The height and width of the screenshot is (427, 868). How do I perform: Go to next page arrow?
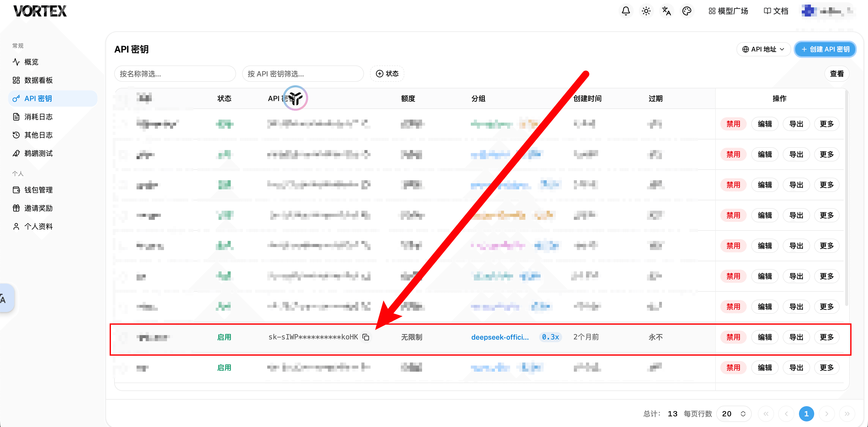[x=827, y=414]
